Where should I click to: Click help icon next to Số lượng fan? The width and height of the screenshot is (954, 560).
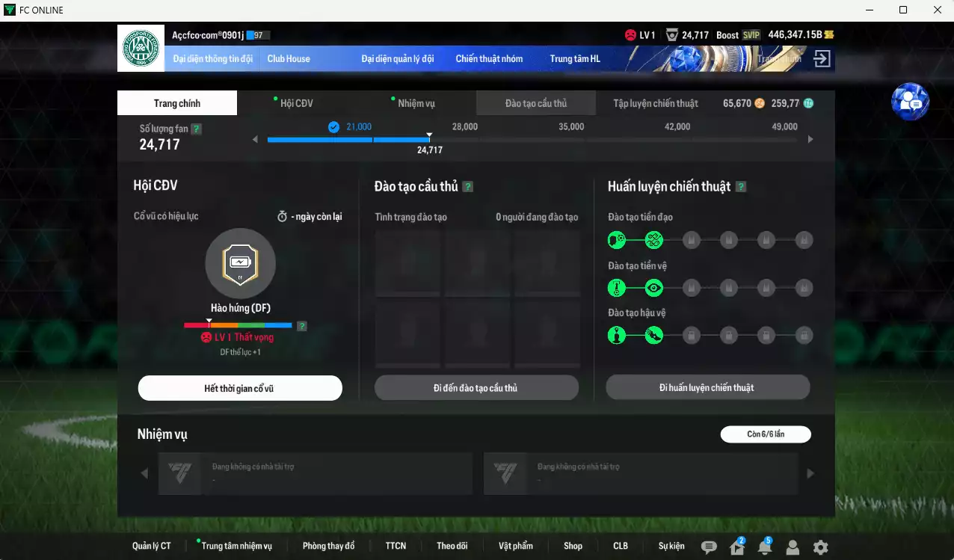click(x=196, y=129)
